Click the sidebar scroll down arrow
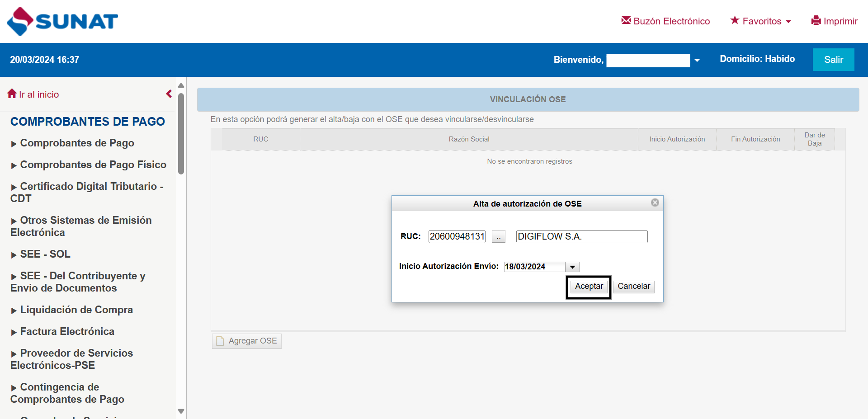This screenshot has height=419, width=868. coord(181,411)
